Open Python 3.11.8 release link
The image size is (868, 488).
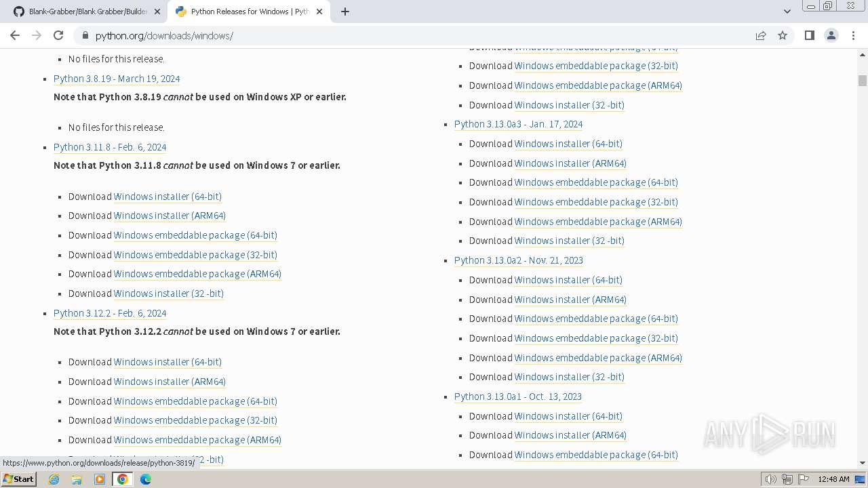[x=110, y=147]
